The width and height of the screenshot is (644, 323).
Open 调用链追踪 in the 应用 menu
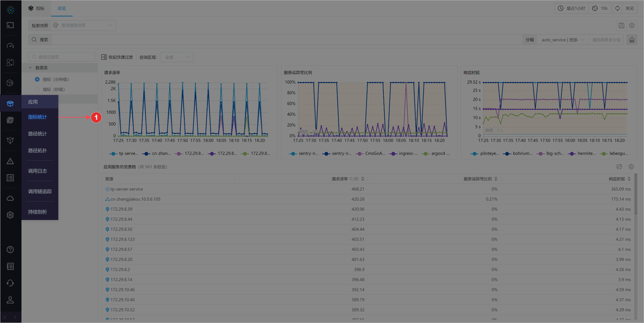[x=40, y=191]
